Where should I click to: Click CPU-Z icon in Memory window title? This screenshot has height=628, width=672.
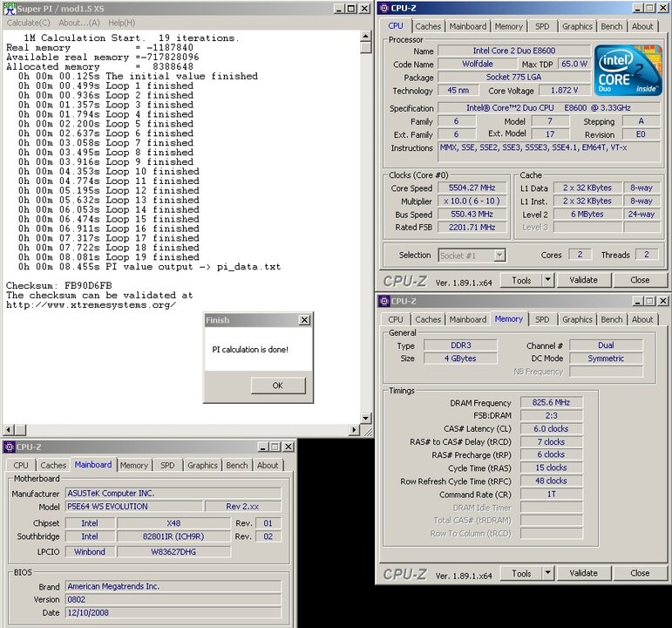coord(384,301)
